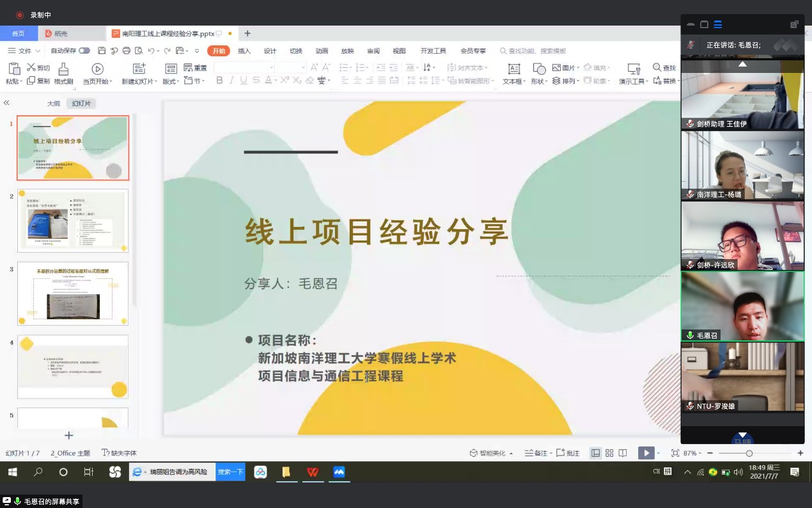812x508 pixels.
Task: Click the Print Preview icon
Action: coord(138,51)
